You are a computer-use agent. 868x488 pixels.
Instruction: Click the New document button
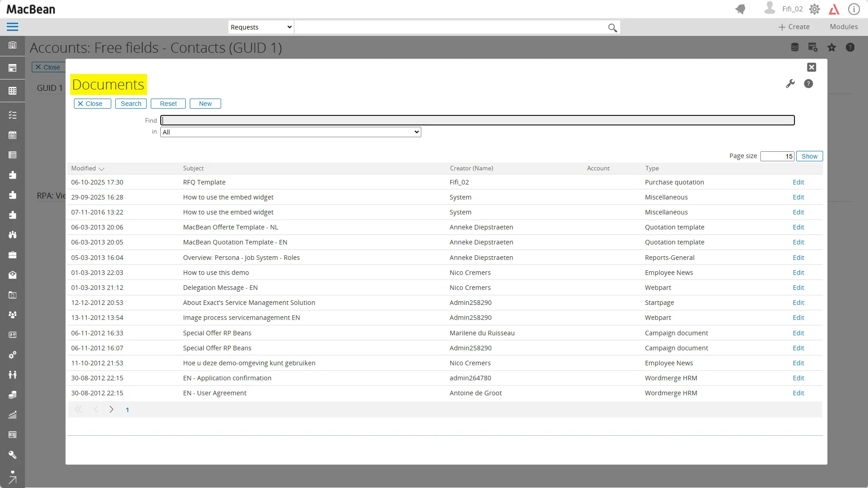click(205, 104)
